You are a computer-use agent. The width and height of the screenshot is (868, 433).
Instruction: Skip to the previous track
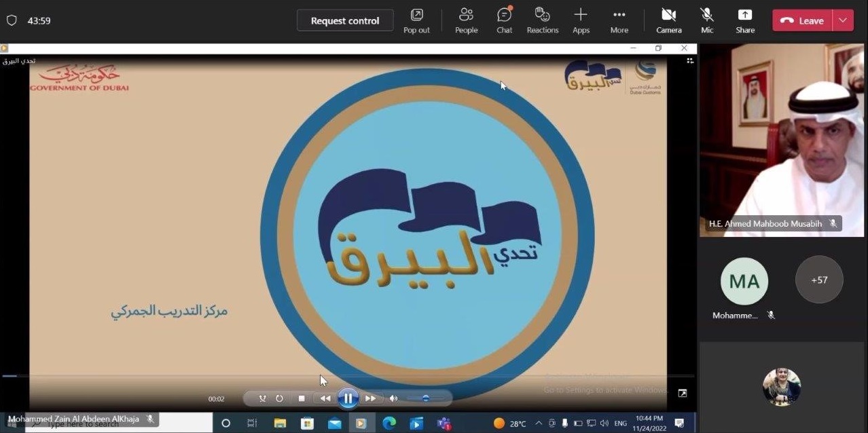coord(325,398)
